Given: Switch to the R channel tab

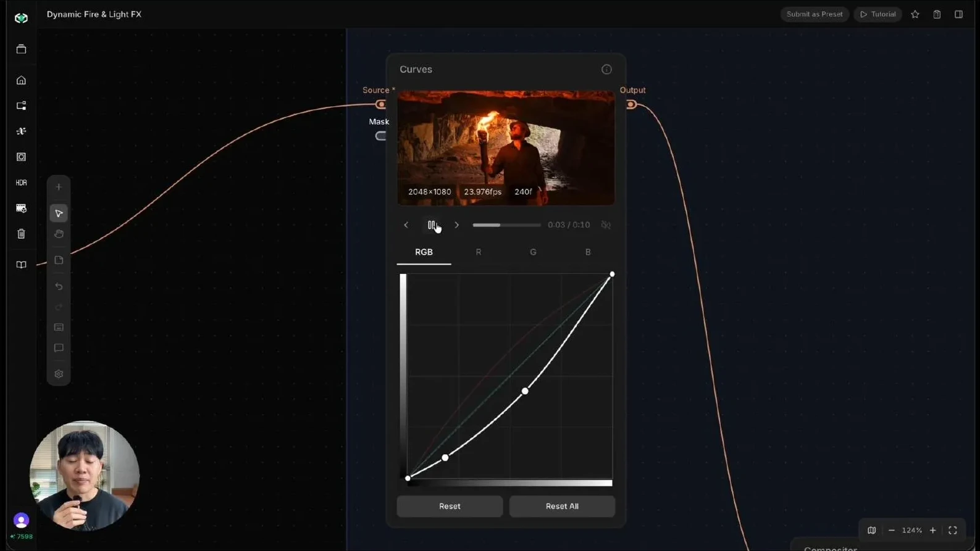Looking at the screenshot, I should (x=479, y=252).
